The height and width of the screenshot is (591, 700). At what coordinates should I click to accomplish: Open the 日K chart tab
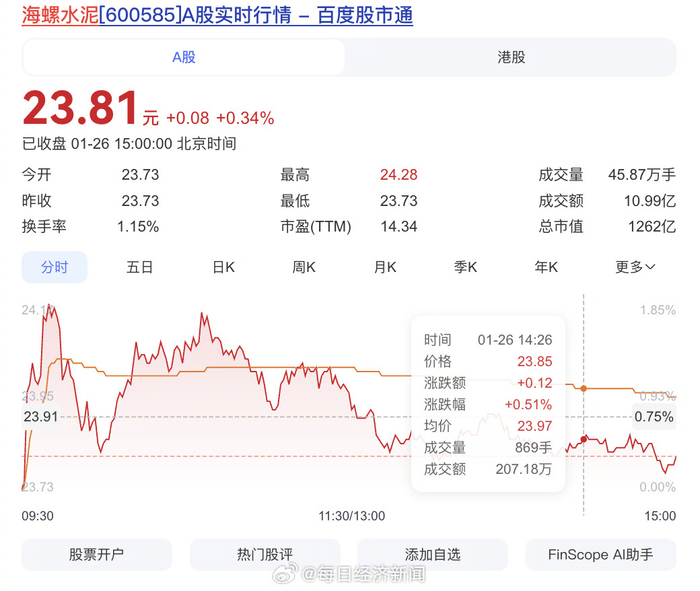pyautogui.click(x=224, y=267)
